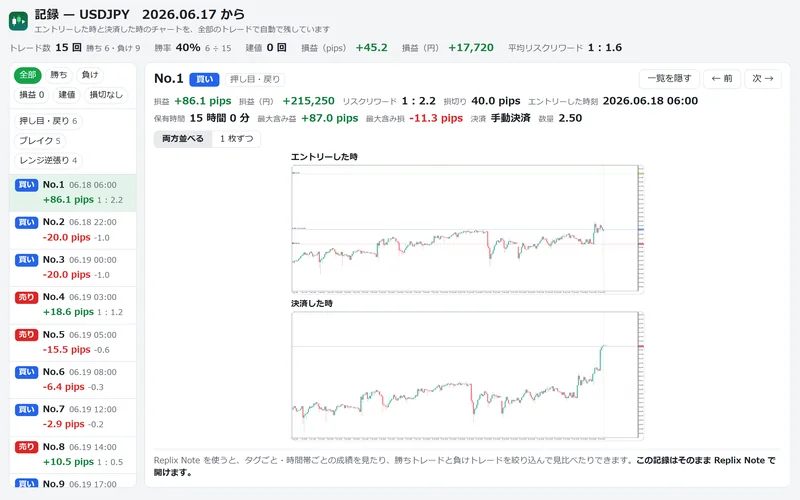Screen dimensions: 800x500
Task: Click the 売り badge on No.5 row
Action: pos(26,335)
